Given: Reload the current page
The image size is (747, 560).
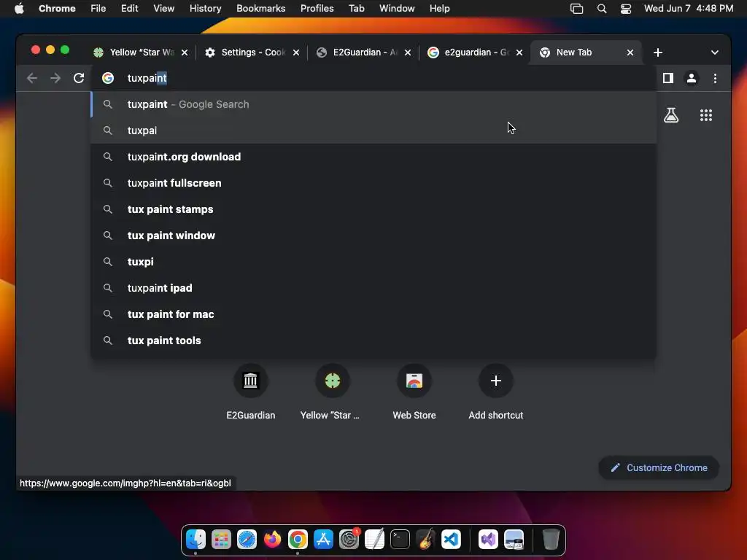Looking at the screenshot, I should pyautogui.click(x=79, y=78).
